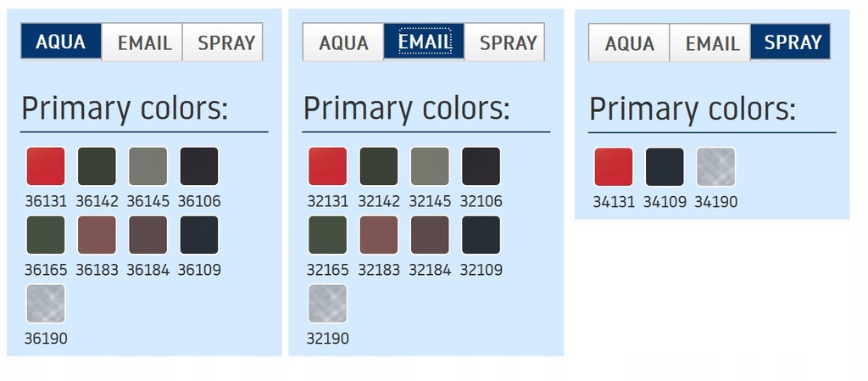Switch to EMAIL tab beside the active AQUA tab
This screenshot has width=868, height=381.
coord(143,42)
